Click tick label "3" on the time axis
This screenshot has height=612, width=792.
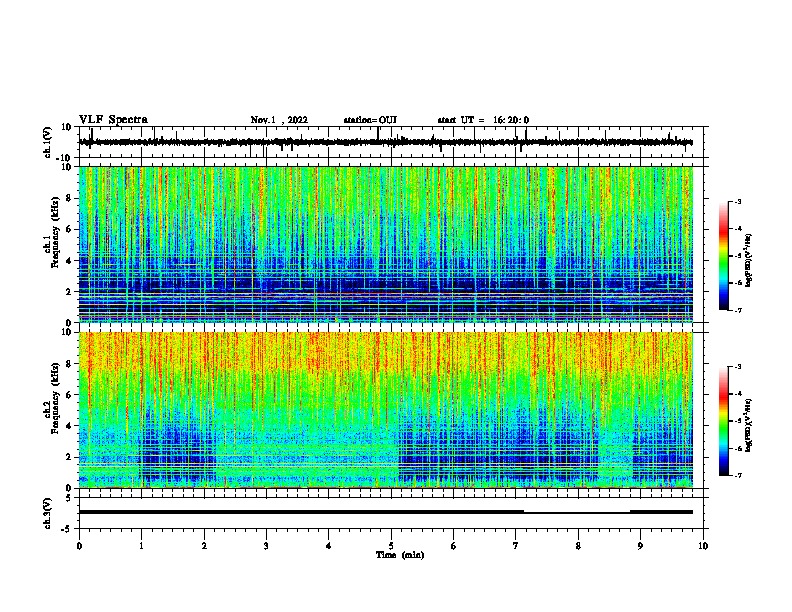[266, 546]
